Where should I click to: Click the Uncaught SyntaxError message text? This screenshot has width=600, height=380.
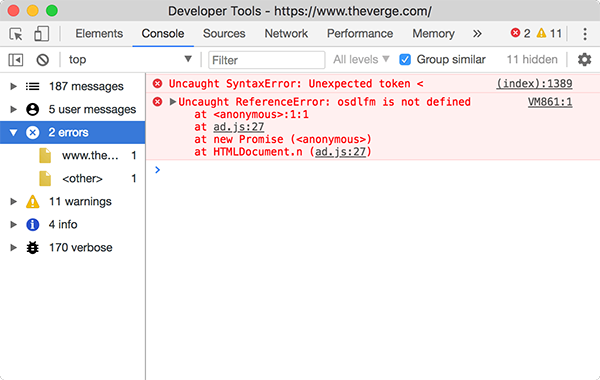(x=296, y=83)
